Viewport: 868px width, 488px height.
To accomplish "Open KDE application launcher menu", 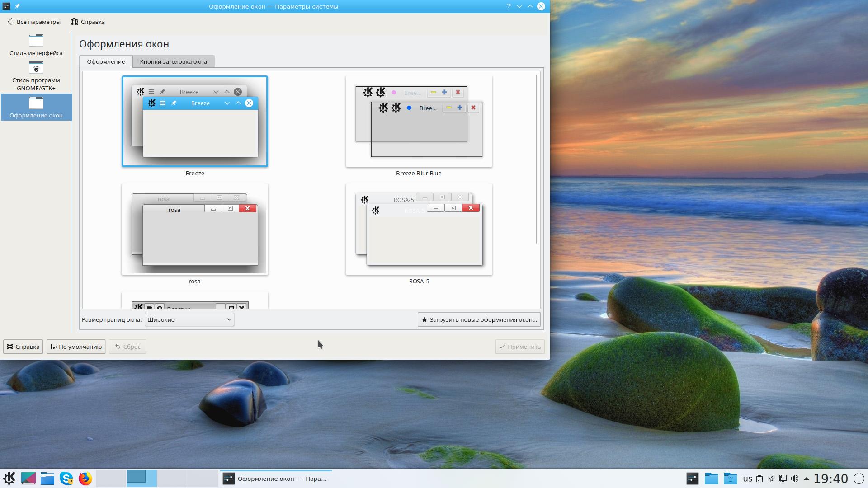I will [x=9, y=479].
